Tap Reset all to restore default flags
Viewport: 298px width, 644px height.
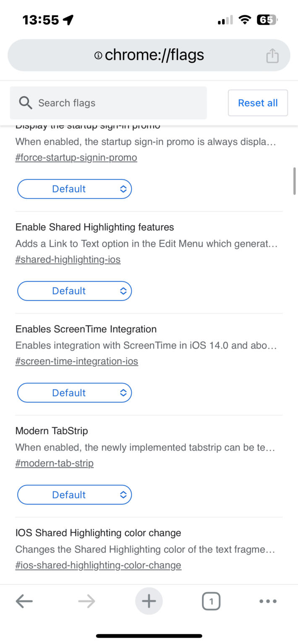point(258,103)
